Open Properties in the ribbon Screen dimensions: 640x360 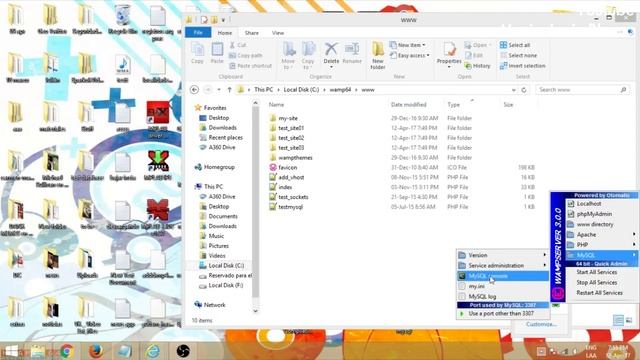click(x=449, y=54)
